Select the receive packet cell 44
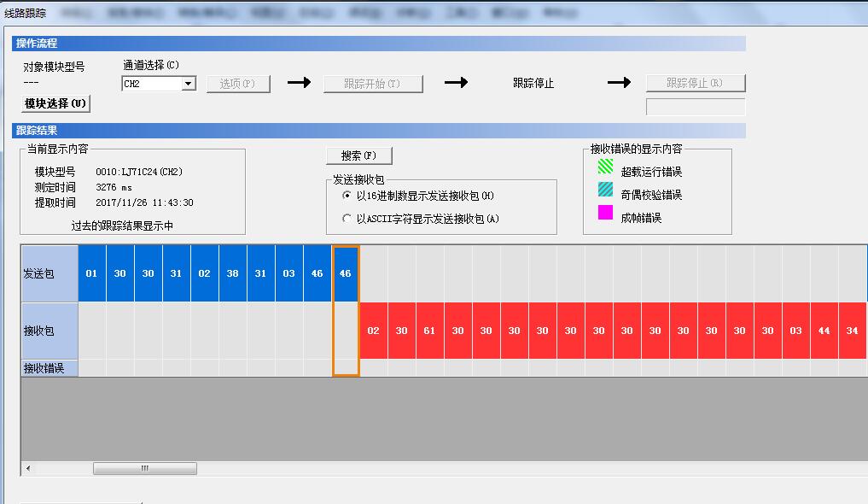Screen dimensions: 868x504 coord(824,331)
